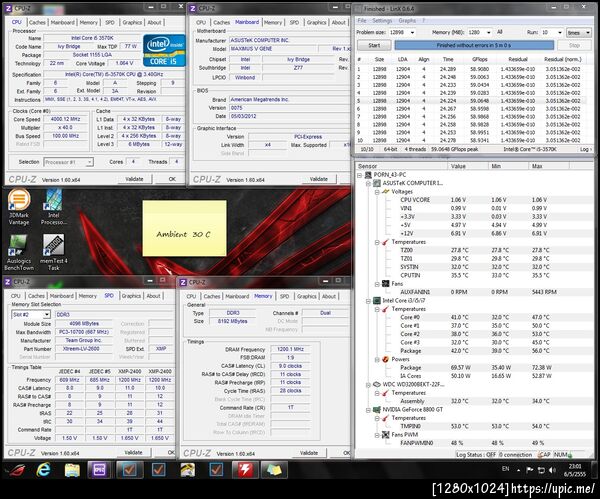600x499 pixels.
Task: Open the Graphs menu in LinX
Action: (x=407, y=21)
